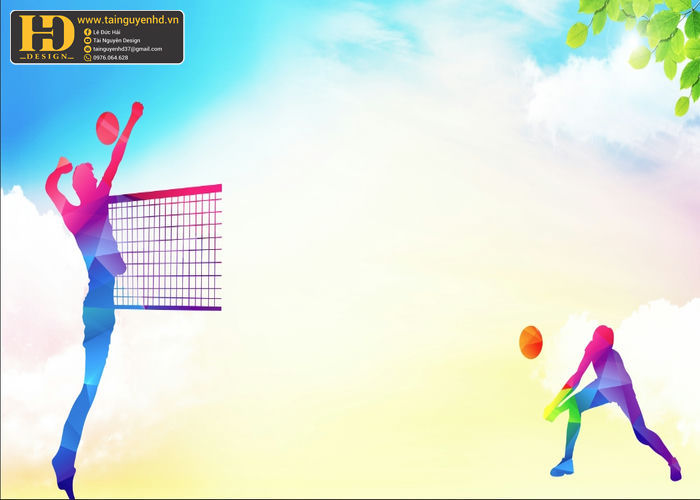
Task: Click the 0976.064.628 phone number
Action: click(111, 58)
